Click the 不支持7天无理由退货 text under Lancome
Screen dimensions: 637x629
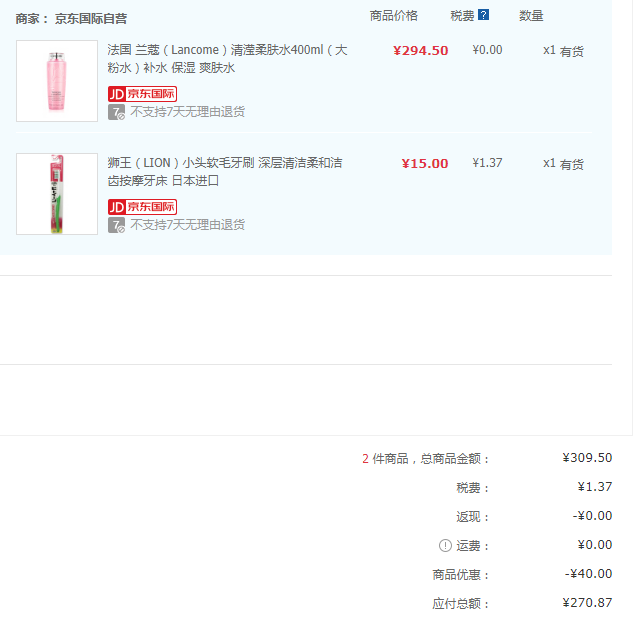click(188, 112)
